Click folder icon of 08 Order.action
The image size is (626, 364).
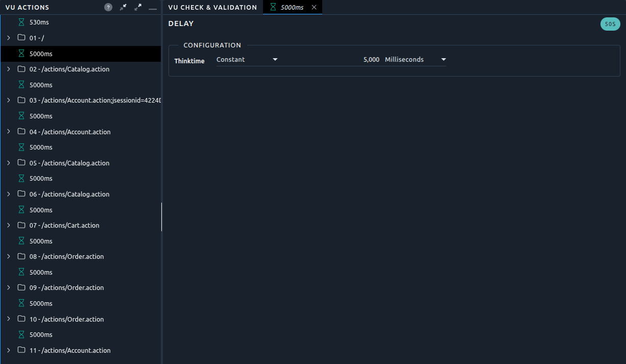pyautogui.click(x=21, y=256)
